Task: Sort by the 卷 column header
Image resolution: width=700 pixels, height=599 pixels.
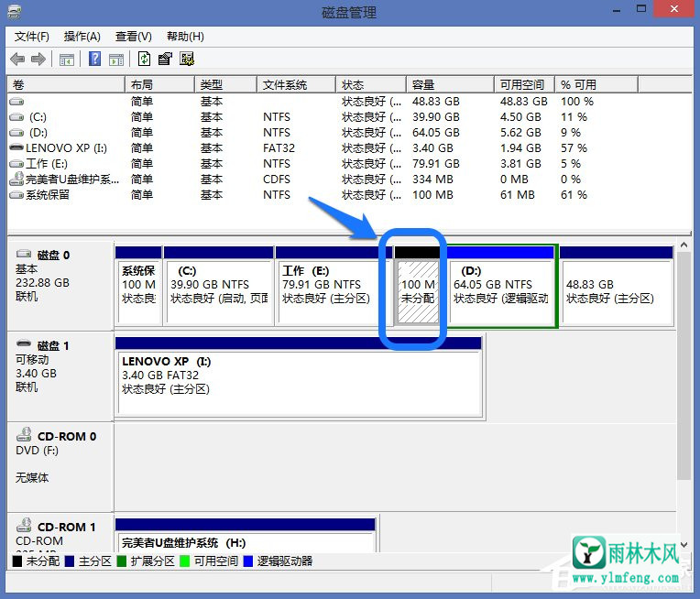Action: pyautogui.click(x=66, y=85)
